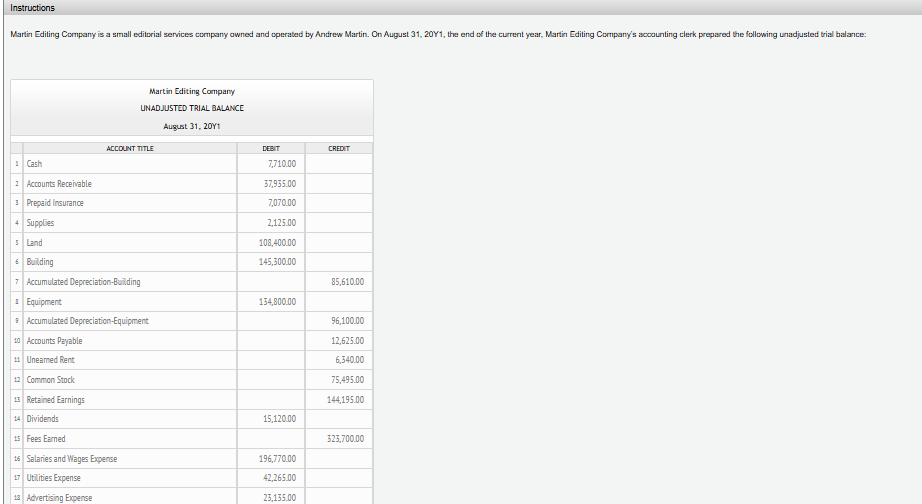Select the Building account label
922x504 pixels.
(39, 262)
